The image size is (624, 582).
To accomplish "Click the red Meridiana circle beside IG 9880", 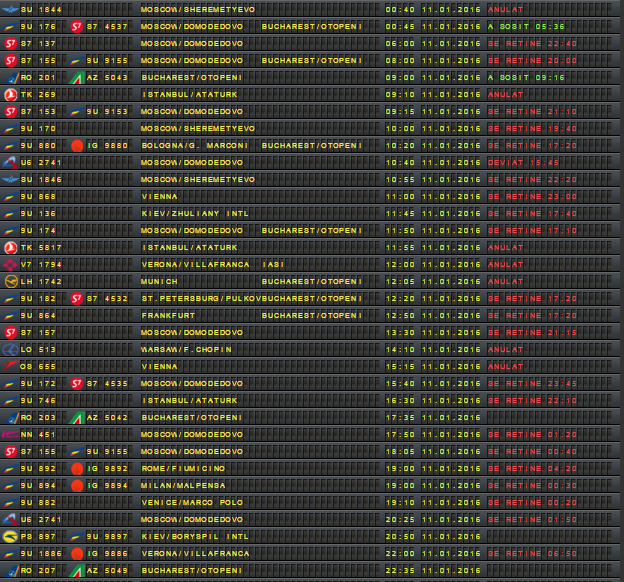I will click(76, 145).
